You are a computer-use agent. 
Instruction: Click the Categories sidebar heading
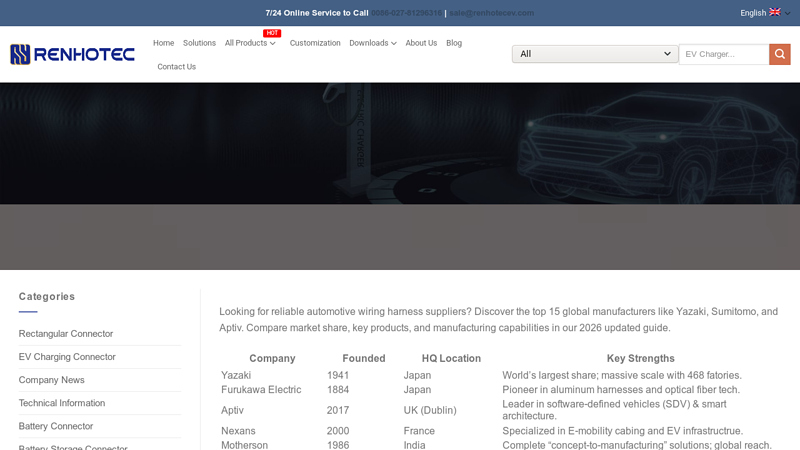click(46, 296)
